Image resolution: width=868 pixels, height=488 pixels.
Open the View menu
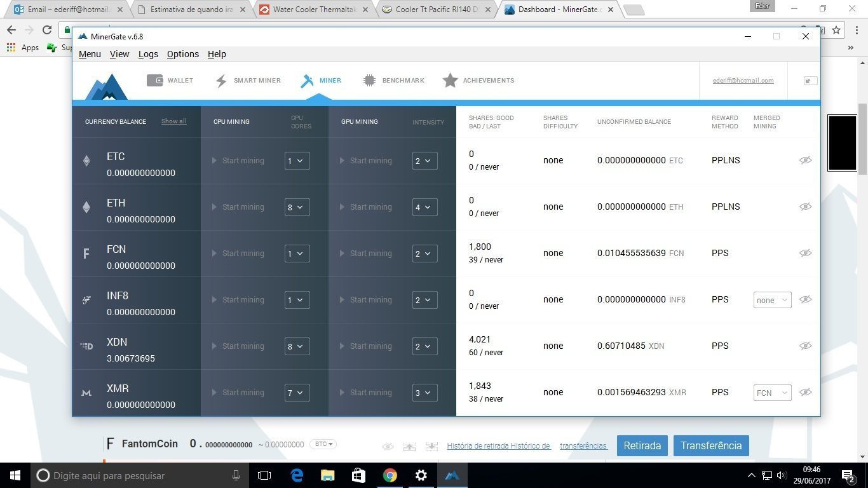[x=119, y=54]
